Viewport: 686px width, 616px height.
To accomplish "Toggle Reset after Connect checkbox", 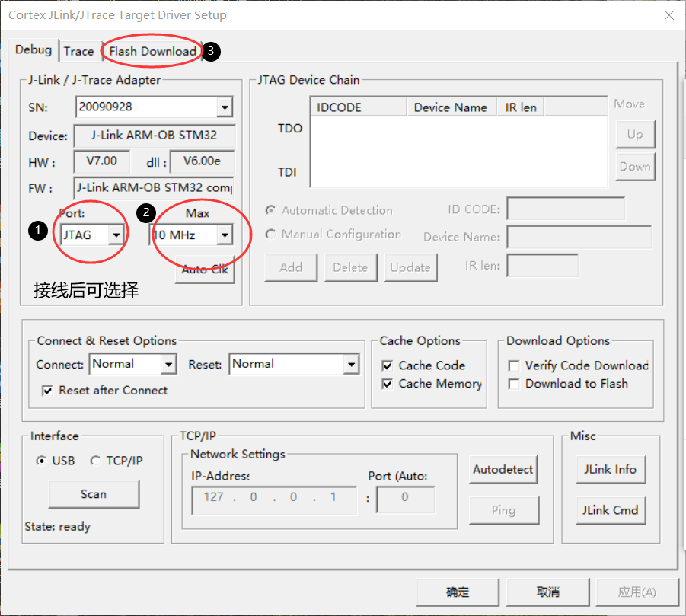I will (47, 391).
